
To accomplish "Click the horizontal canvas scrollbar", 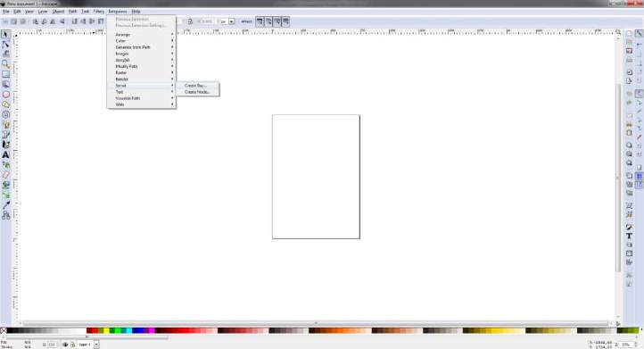I will [x=316, y=323].
